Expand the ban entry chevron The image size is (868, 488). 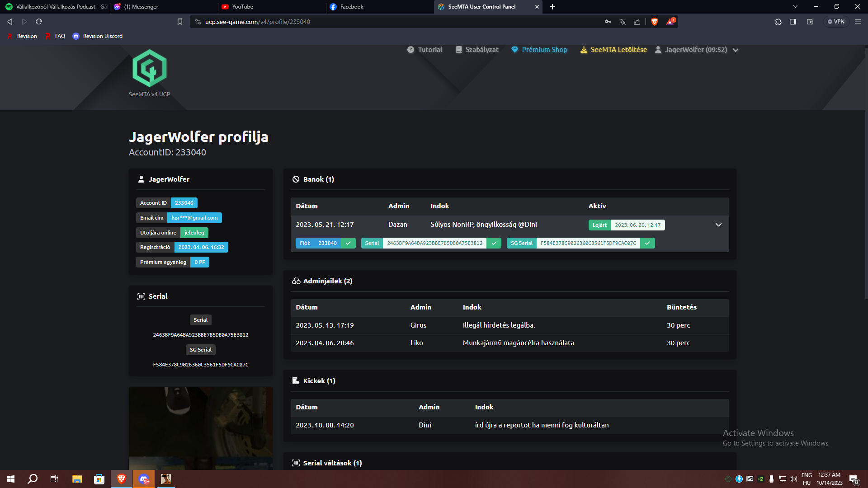[718, 225]
